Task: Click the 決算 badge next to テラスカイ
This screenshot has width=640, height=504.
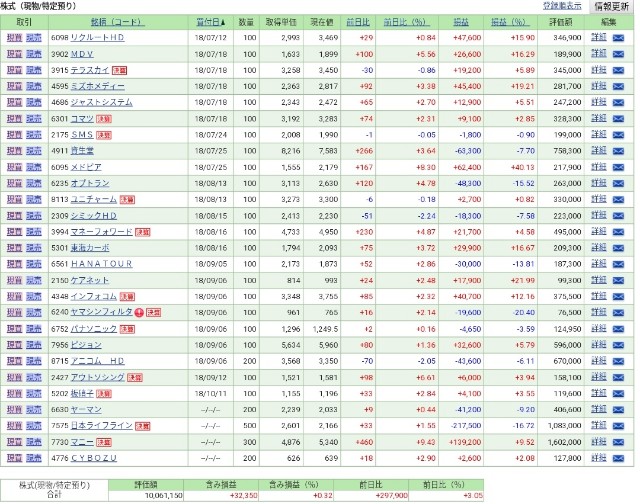Action: click(x=120, y=71)
